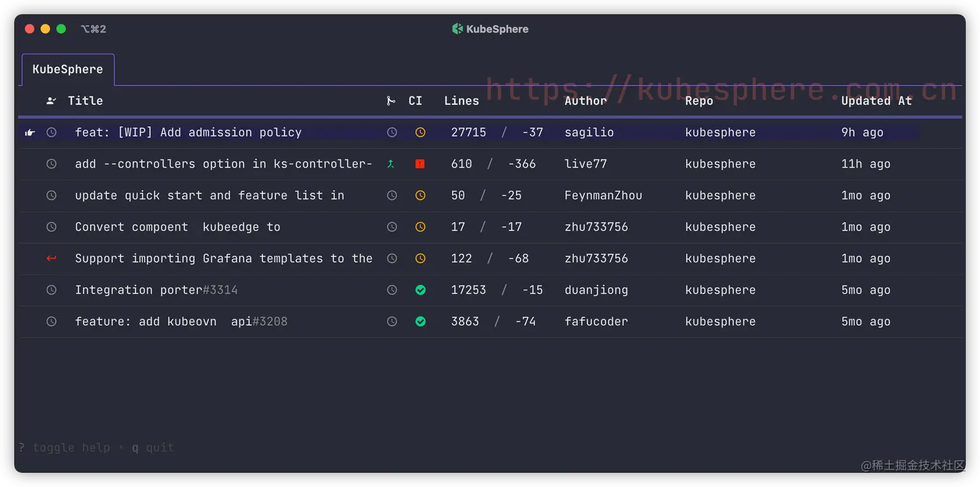
Task: Click review status icon in column header
Action: tap(52, 101)
